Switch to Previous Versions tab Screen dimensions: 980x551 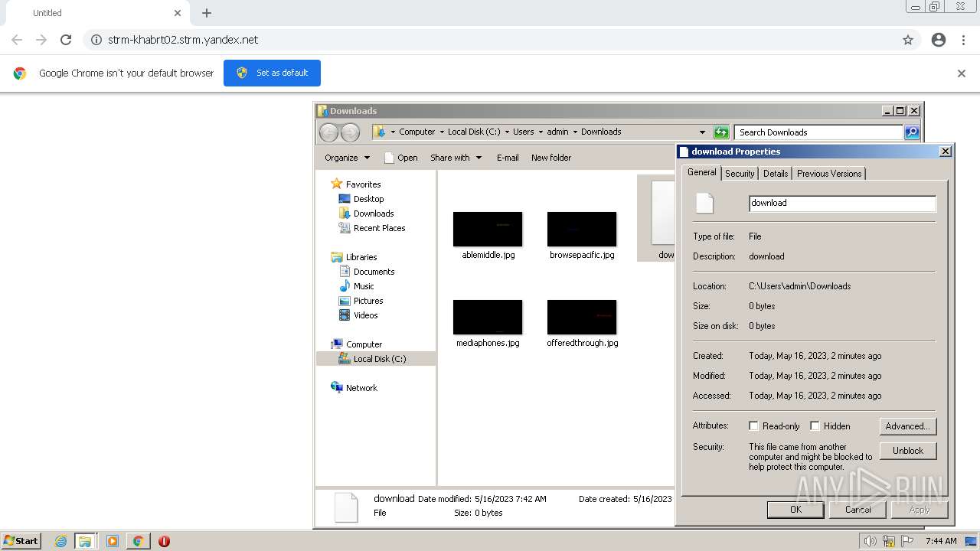(829, 174)
